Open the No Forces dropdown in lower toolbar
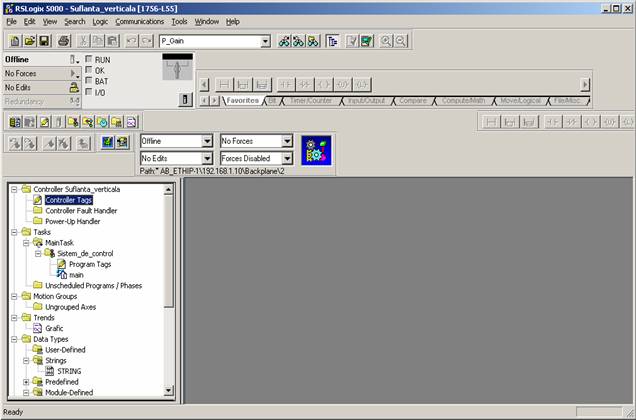Image resolution: width=636 pixels, height=420 pixels. (x=287, y=141)
